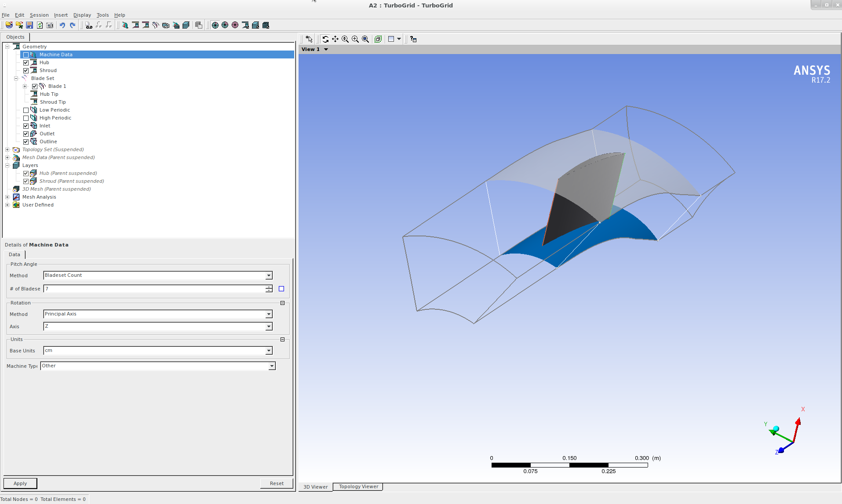Select the User Defined tree item
This screenshot has width=842, height=504.
coord(38,205)
